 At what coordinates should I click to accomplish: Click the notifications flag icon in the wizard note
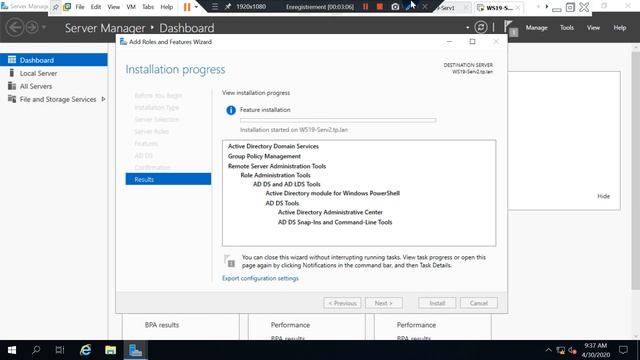pos(229,261)
